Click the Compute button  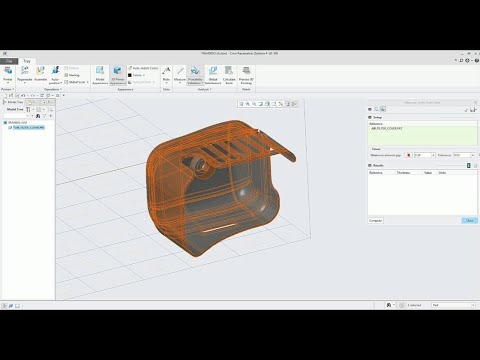(x=375, y=221)
